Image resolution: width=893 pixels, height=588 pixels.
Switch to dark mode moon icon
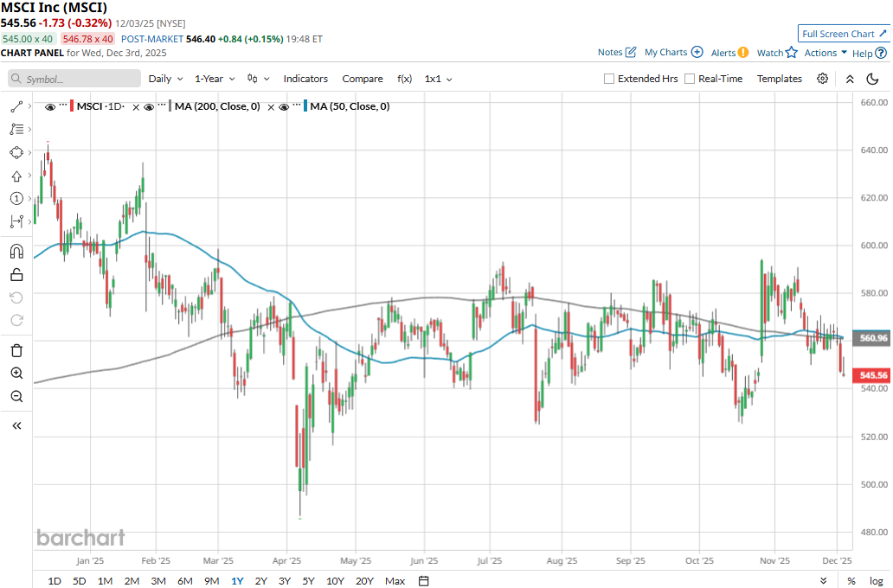(872, 79)
